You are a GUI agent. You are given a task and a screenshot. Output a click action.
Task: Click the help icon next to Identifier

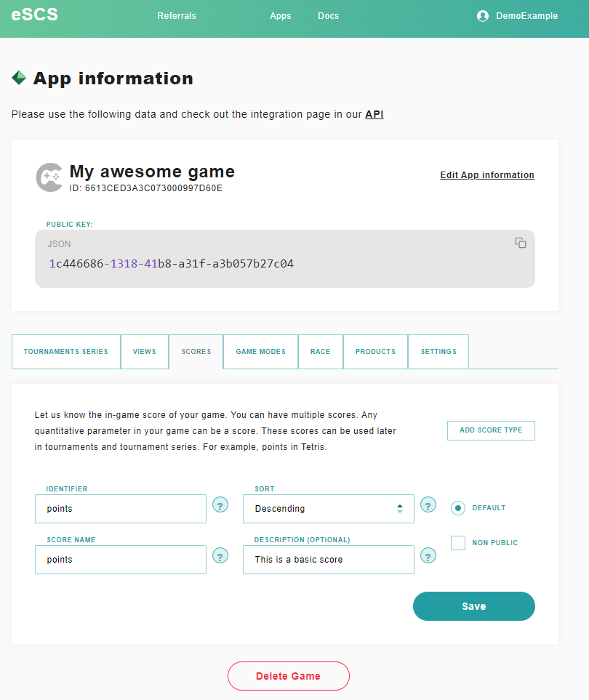[220, 505]
